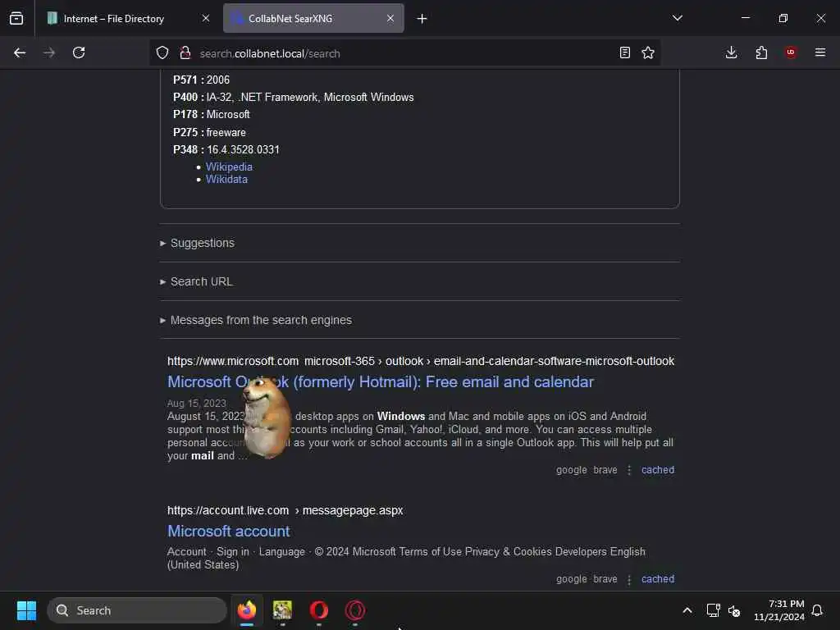840x630 pixels.
Task: Open uBlock Origin extension icon
Action: [791, 52]
